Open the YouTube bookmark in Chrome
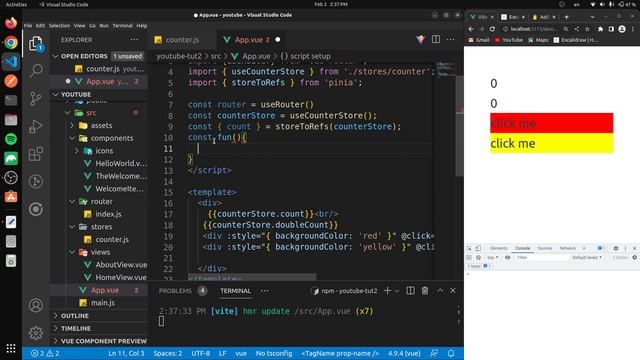 (509, 40)
